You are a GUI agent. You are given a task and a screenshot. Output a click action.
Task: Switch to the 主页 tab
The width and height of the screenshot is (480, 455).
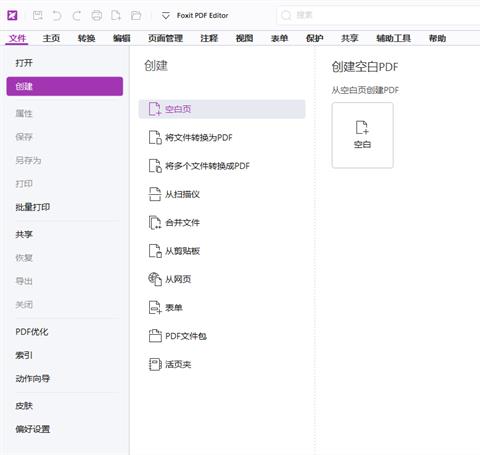coord(51,38)
